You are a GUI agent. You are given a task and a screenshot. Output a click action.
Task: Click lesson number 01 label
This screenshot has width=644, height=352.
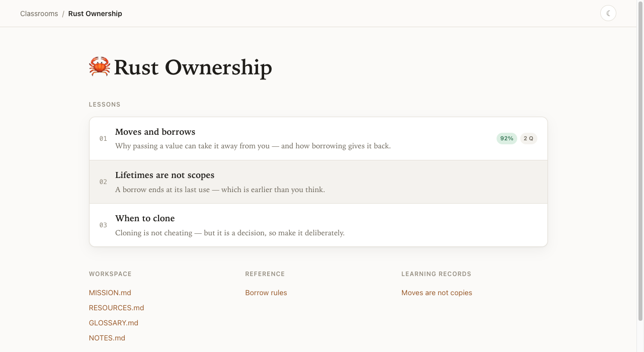pos(103,139)
